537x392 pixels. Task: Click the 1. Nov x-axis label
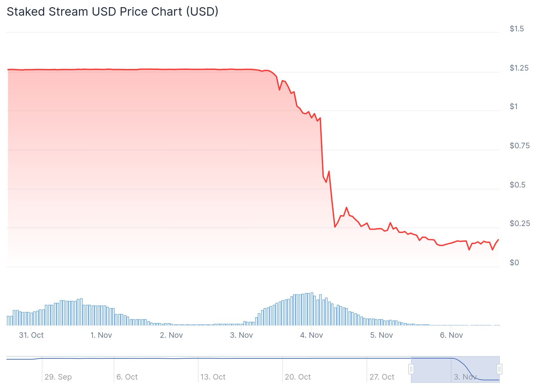(101, 335)
